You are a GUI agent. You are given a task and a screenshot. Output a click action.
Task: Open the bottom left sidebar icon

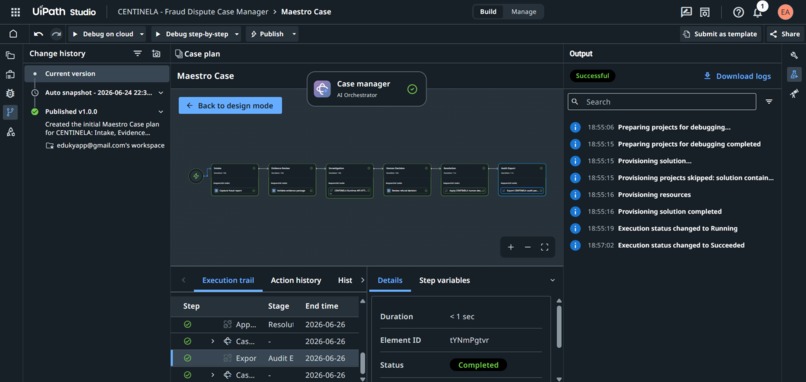[10, 132]
